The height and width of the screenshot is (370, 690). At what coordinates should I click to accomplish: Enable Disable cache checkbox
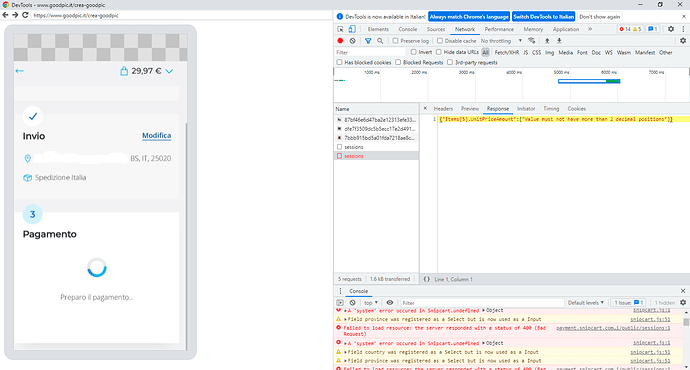pyautogui.click(x=439, y=41)
